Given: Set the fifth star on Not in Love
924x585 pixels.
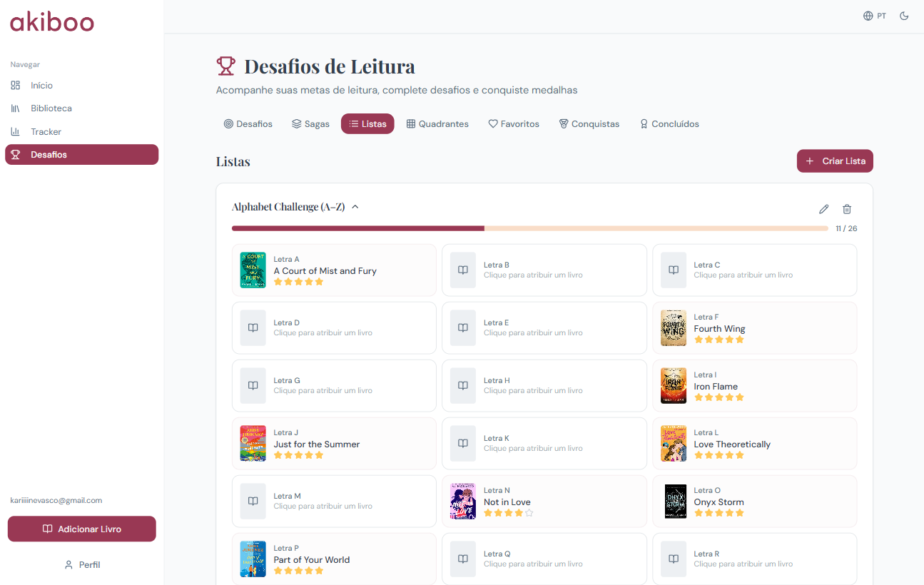Looking at the screenshot, I should [527, 512].
